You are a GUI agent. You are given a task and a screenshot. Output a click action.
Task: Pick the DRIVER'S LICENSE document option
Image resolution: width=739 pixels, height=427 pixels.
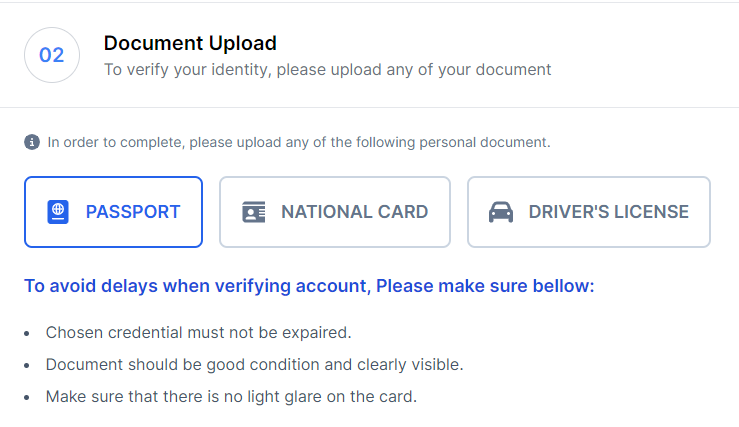[588, 212]
